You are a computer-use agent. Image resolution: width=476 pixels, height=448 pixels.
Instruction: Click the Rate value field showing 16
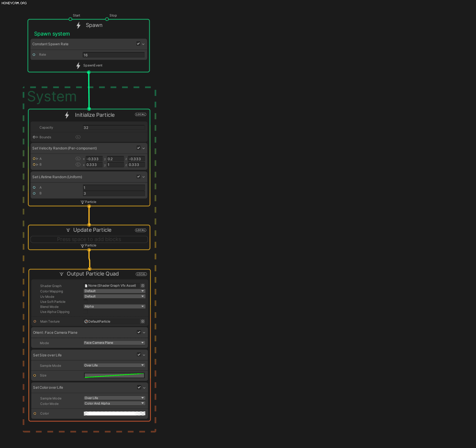coord(113,55)
